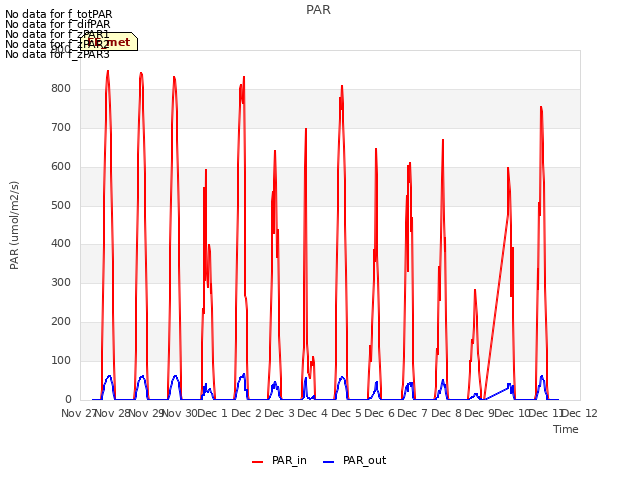
Task: Click the Dec 8 x-axis label
Action: click(447, 413)
